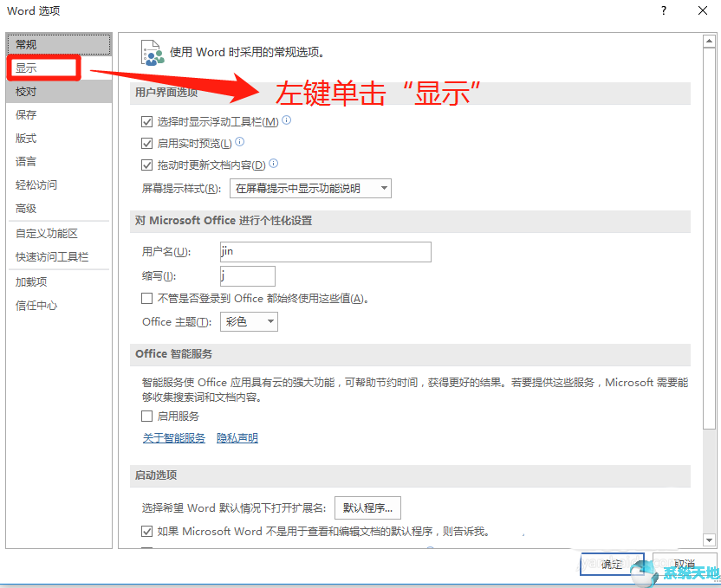Click info icon beside 拖动时更新文档内容
This screenshot has width=721, height=588.
pos(274,163)
